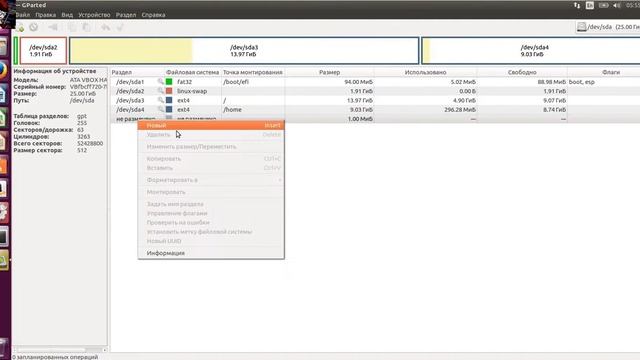Open the /dev/sda device selector dropdown
The width and height of the screenshot is (640, 360).
click(608, 27)
